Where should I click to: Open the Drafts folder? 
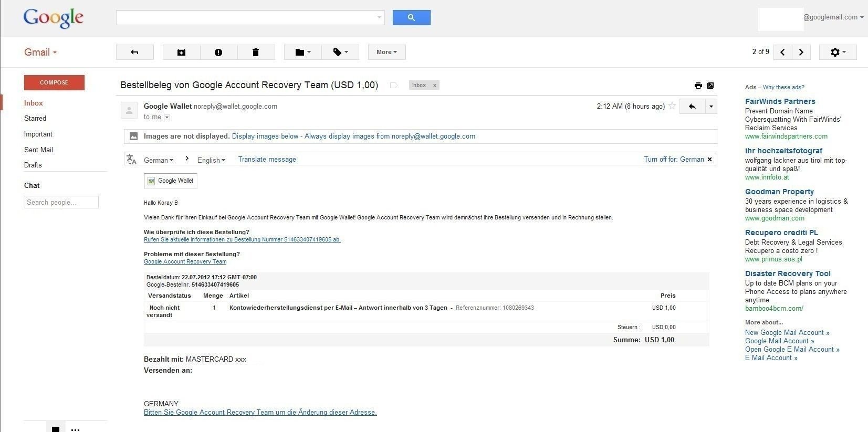[33, 165]
